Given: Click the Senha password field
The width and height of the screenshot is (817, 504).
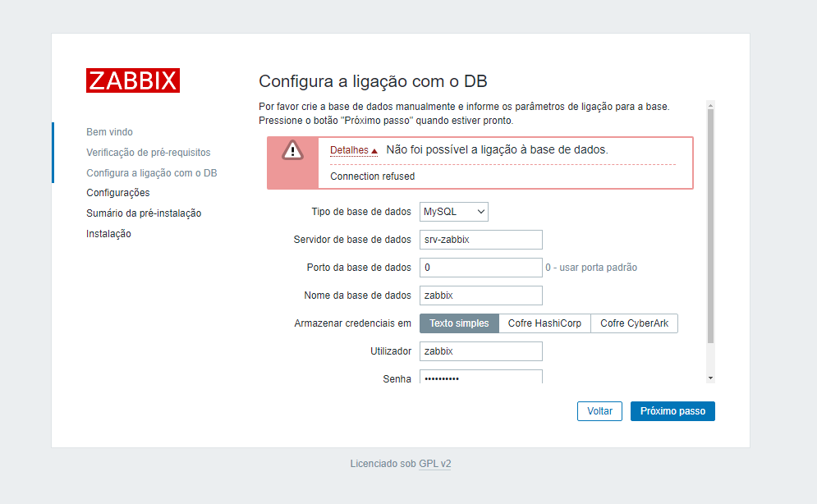Looking at the screenshot, I should 481,377.
